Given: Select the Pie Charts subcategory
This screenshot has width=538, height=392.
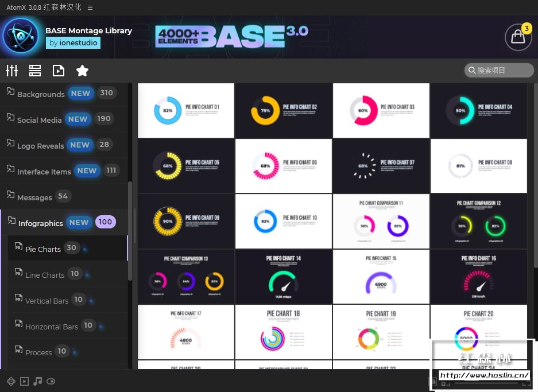Looking at the screenshot, I should tap(68, 249).
